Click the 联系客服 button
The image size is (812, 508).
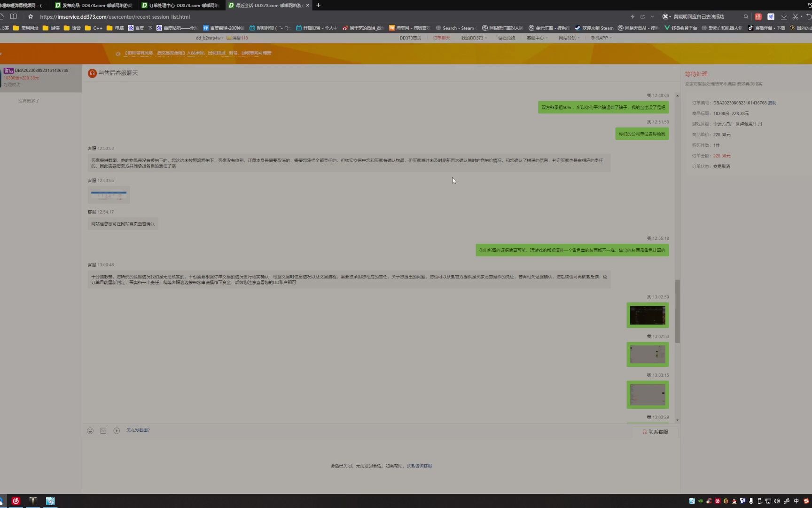tap(655, 432)
